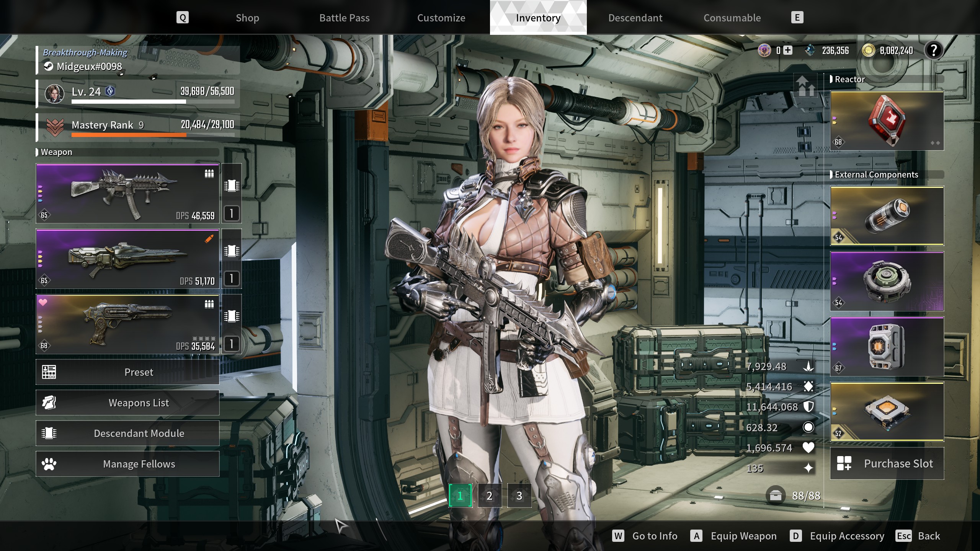Click the upgrade arrows icon near Reactor

(x=806, y=86)
